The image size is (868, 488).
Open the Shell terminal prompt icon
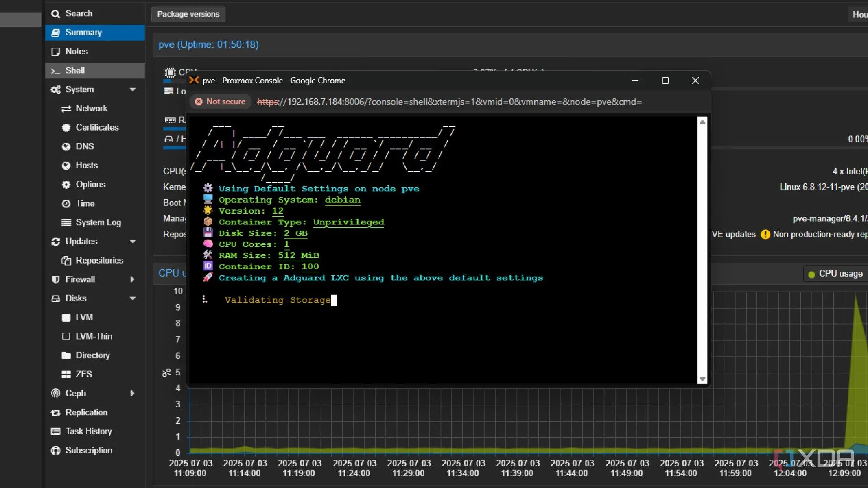click(x=55, y=71)
